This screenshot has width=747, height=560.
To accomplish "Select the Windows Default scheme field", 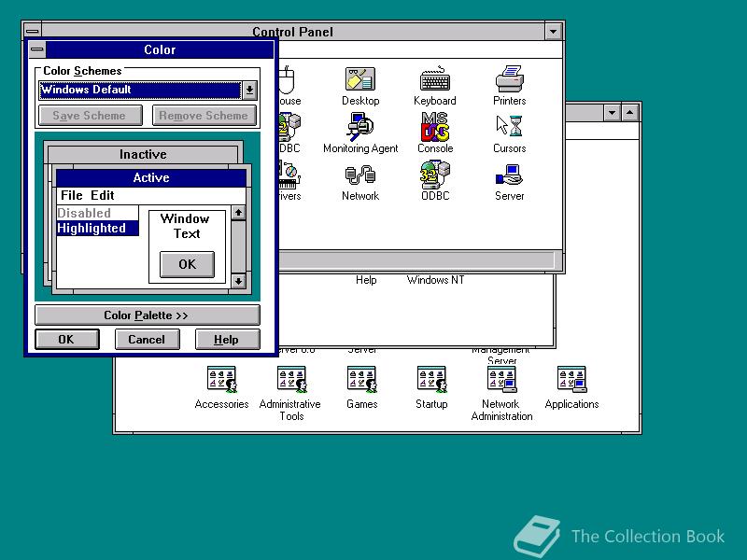I will (x=141, y=90).
